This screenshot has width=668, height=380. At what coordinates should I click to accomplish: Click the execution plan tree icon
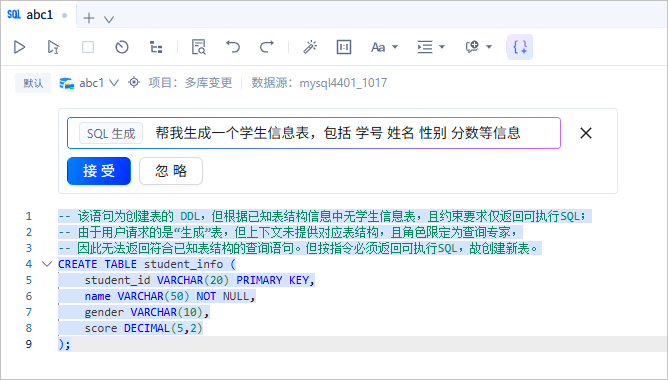[156, 47]
